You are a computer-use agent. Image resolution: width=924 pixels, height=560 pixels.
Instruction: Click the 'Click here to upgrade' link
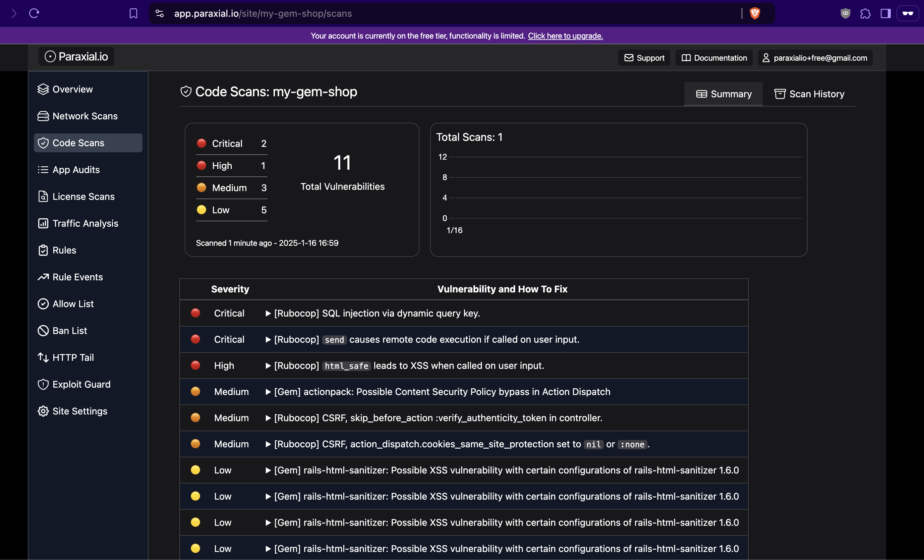[565, 36]
